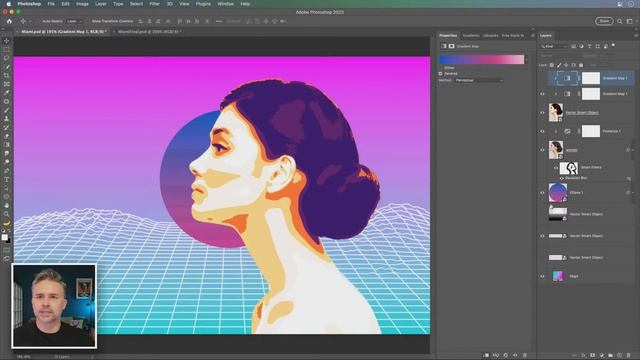Select the Crop tool
This screenshot has width=640, height=360.
(x=7, y=76)
